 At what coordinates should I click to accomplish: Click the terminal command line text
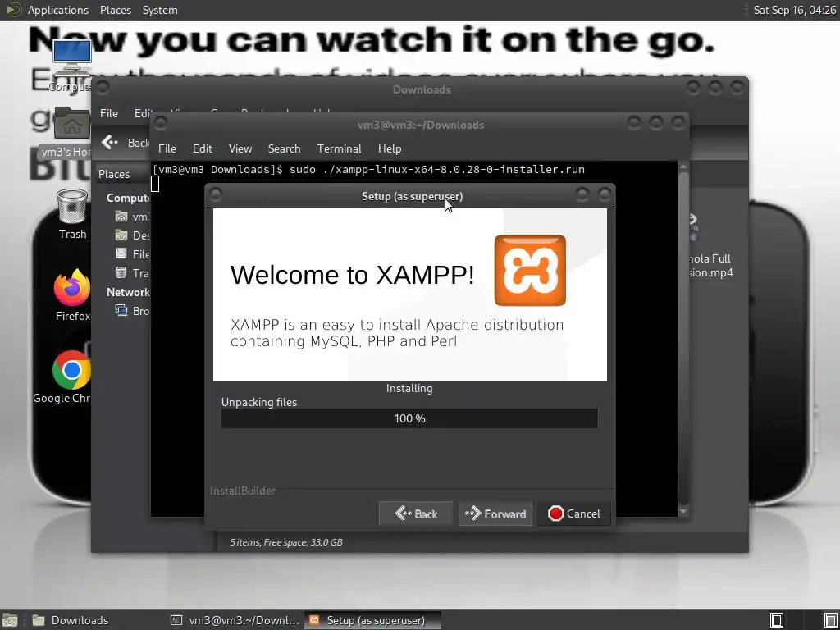[x=368, y=169]
